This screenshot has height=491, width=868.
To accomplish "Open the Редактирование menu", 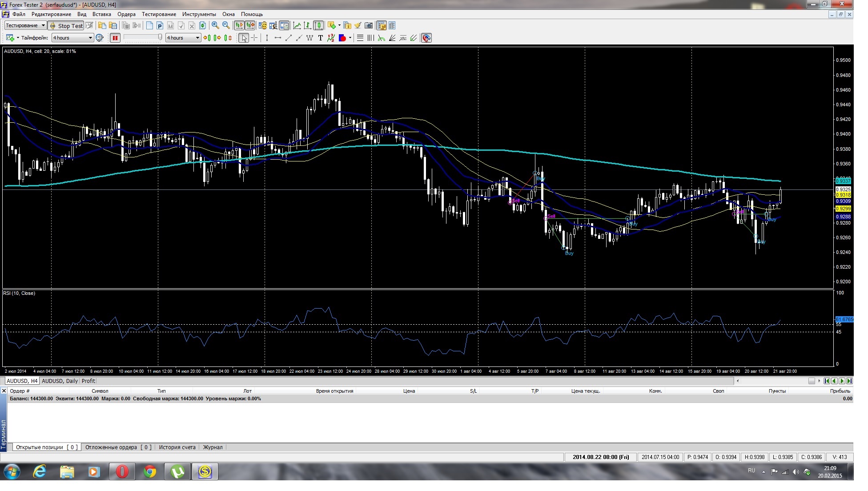I will [x=51, y=14].
